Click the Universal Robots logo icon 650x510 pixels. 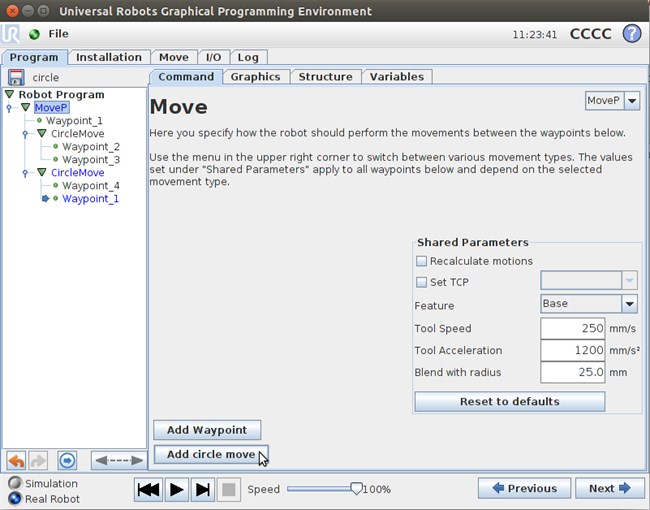(10, 34)
